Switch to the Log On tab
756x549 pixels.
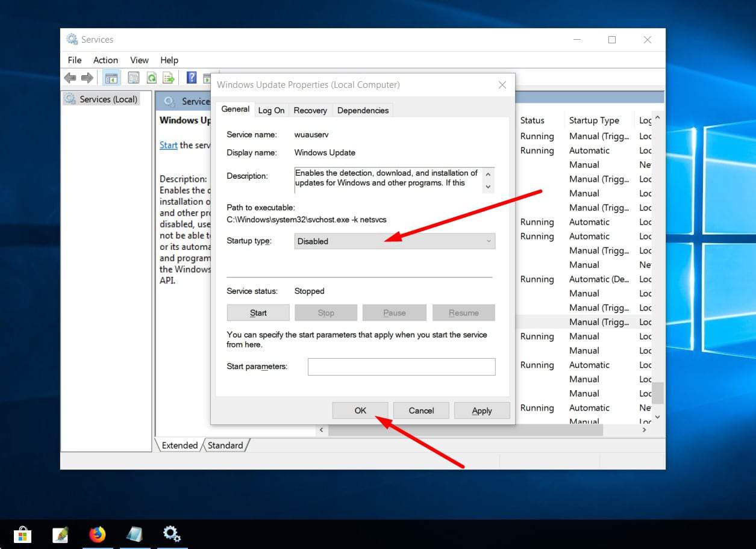click(271, 110)
